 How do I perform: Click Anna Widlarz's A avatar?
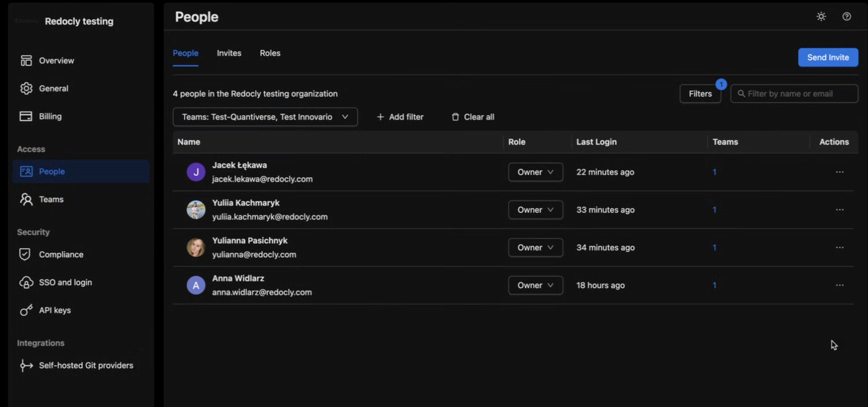tap(196, 285)
